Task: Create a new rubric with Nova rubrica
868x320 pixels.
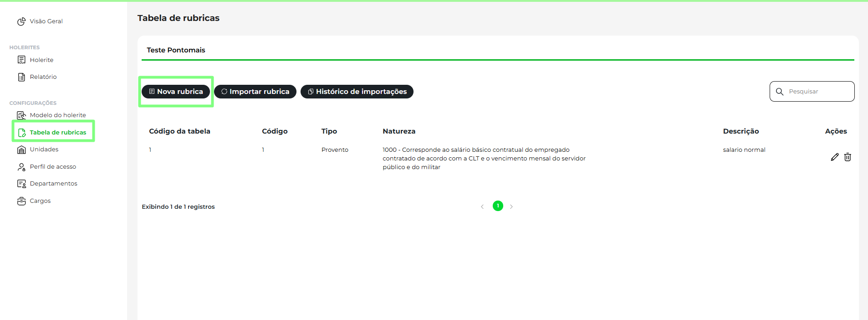Action: click(x=176, y=92)
